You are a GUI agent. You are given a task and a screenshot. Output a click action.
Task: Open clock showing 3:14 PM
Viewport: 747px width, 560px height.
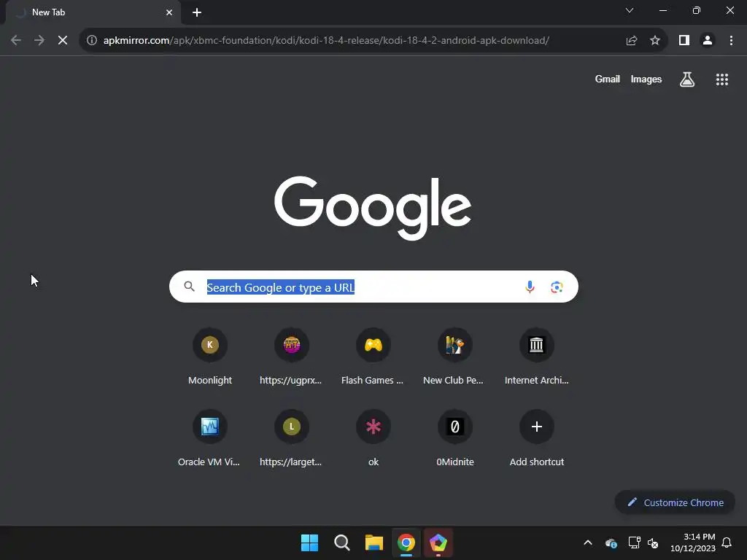(x=693, y=542)
